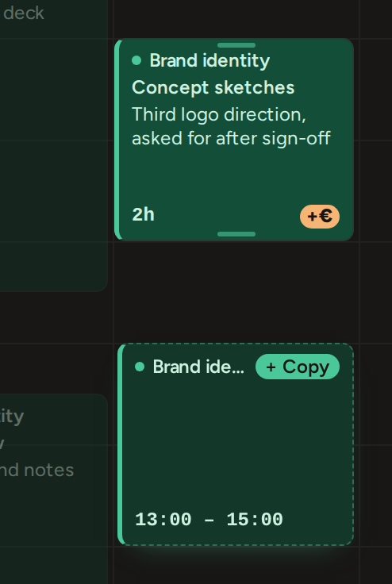
Task: Click the green project dot beside Brand identity
Action: [x=136, y=60]
